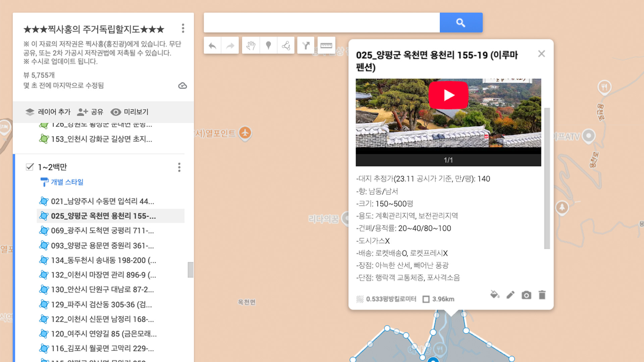The image size is (644, 362).
Task: Open style paint bucket in info card
Action: pos(494,295)
